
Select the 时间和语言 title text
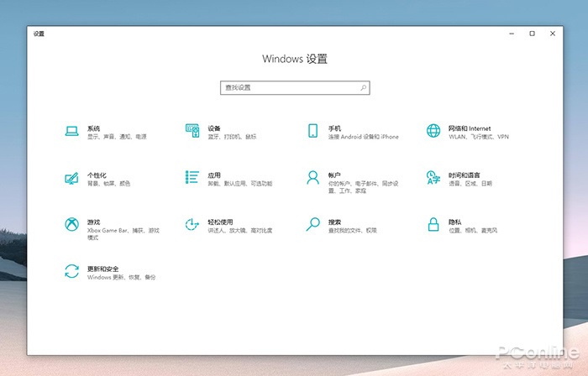point(465,175)
